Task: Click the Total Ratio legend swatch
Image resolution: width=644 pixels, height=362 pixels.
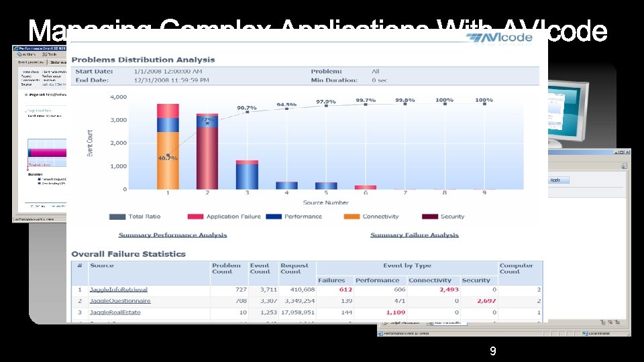Action: point(117,217)
